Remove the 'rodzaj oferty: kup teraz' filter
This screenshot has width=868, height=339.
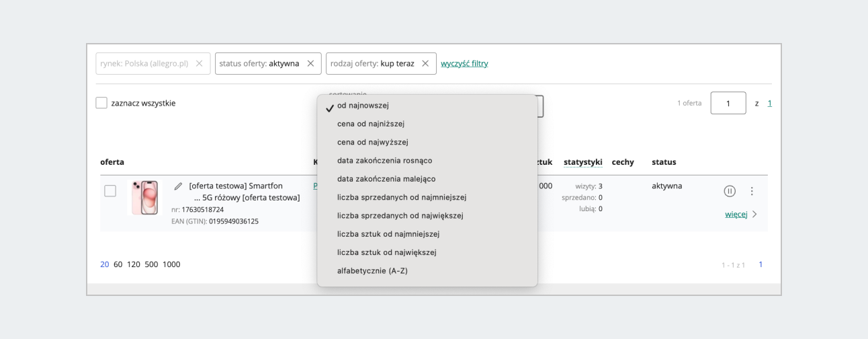coord(425,63)
